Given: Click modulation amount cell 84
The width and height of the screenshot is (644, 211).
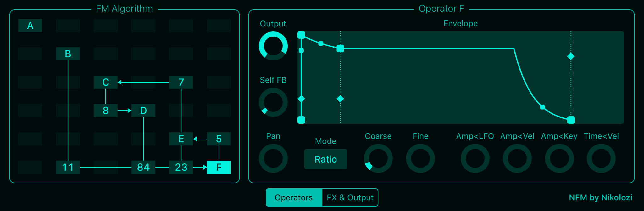Looking at the screenshot, I should coord(143,167).
